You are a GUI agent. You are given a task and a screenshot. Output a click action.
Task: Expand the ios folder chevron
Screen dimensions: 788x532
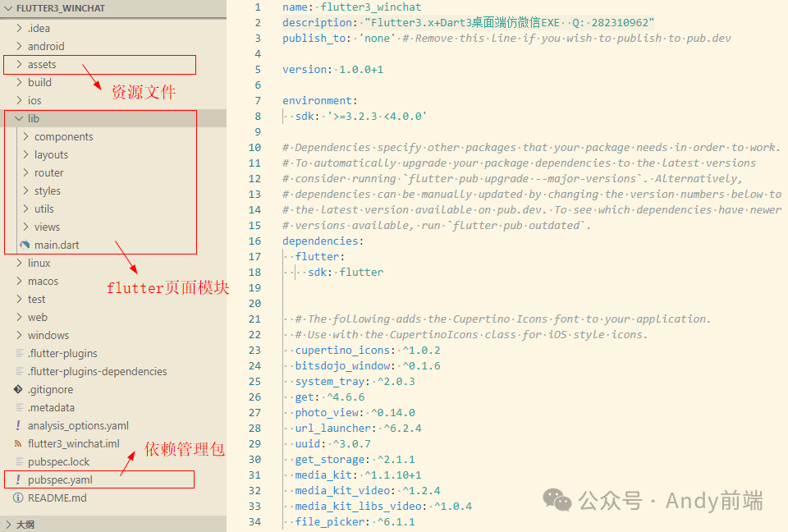tap(19, 100)
